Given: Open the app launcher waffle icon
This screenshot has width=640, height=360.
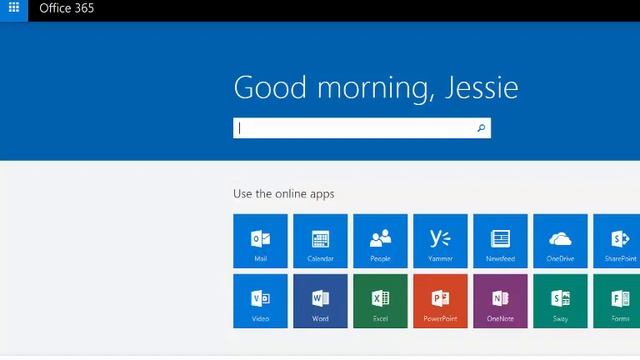Looking at the screenshot, I should 14,8.
